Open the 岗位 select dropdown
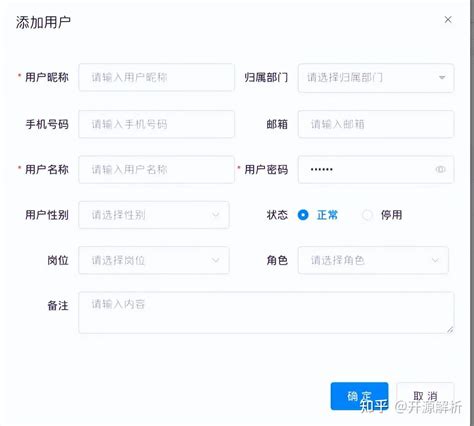The image size is (474, 426). [x=154, y=260]
